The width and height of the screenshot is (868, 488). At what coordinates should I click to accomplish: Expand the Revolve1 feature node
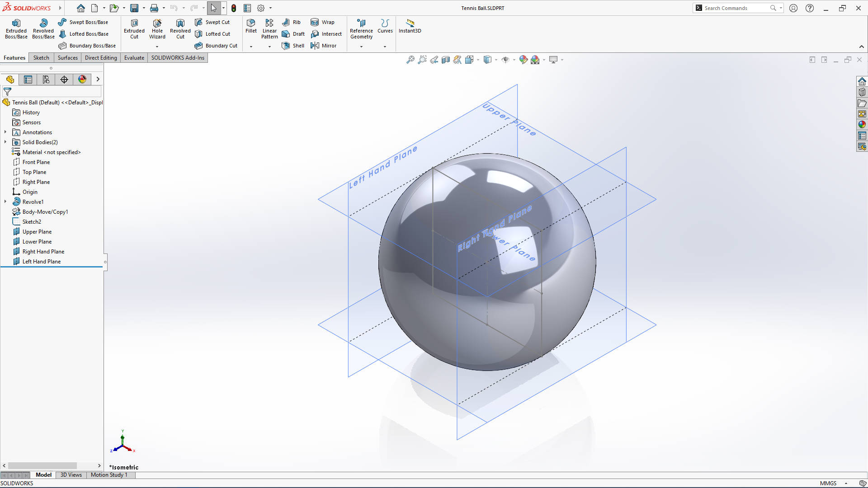coord(5,202)
